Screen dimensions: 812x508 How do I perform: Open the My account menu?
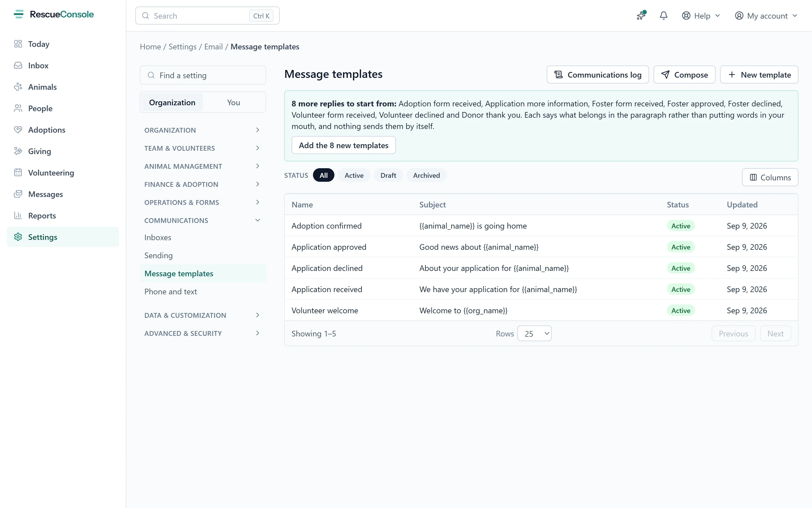766,16
